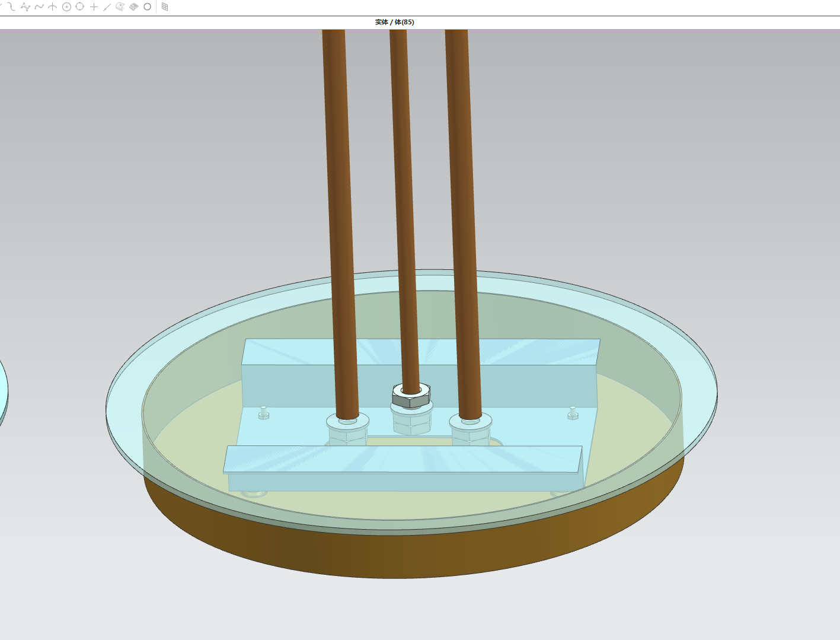Click the status text 实体 / 体(85)
The width and height of the screenshot is (840, 640).
pyautogui.click(x=395, y=22)
